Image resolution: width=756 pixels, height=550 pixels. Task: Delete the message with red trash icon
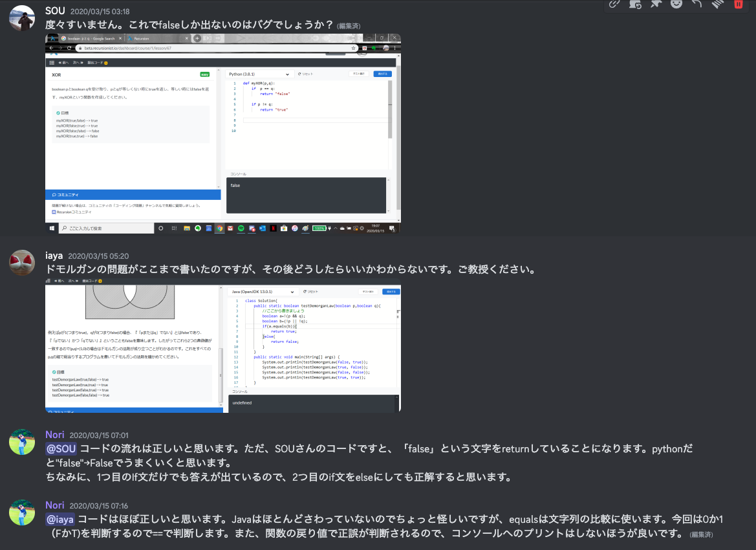click(739, 4)
